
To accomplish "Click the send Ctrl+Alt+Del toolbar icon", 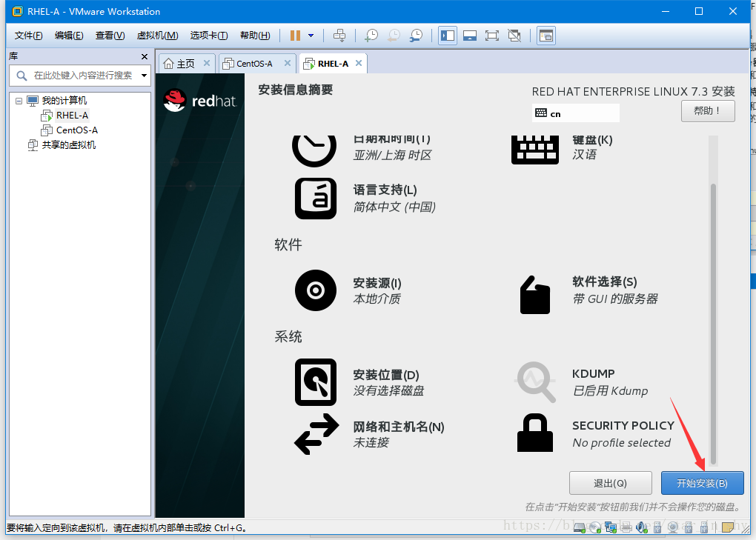I will 339,36.
